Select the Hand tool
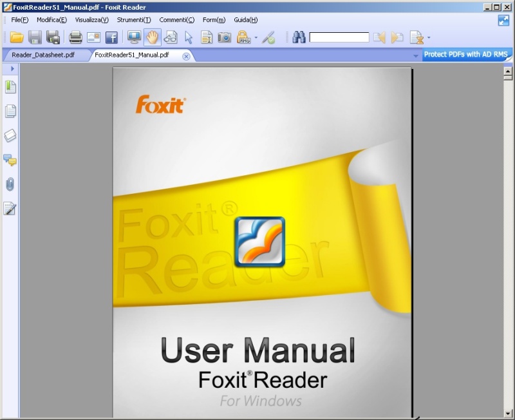The height and width of the screenshot is (420, 515). (x=152, y=37)
